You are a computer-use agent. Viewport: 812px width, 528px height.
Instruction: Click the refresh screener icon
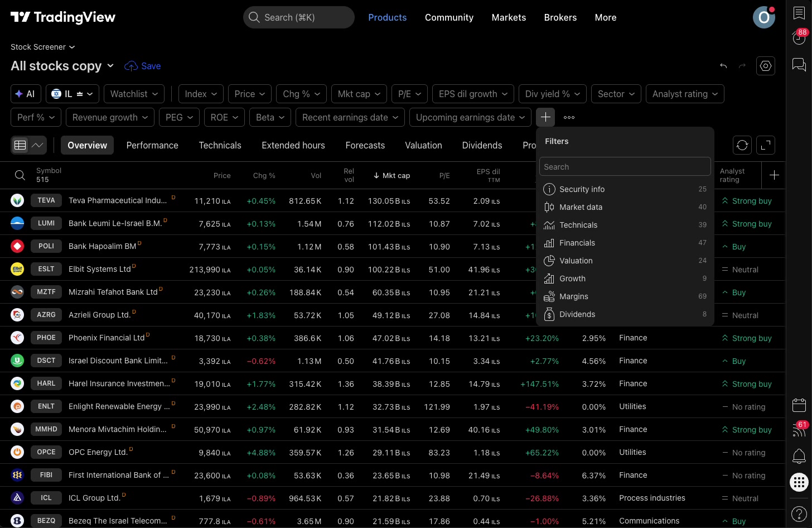[742, 145]
